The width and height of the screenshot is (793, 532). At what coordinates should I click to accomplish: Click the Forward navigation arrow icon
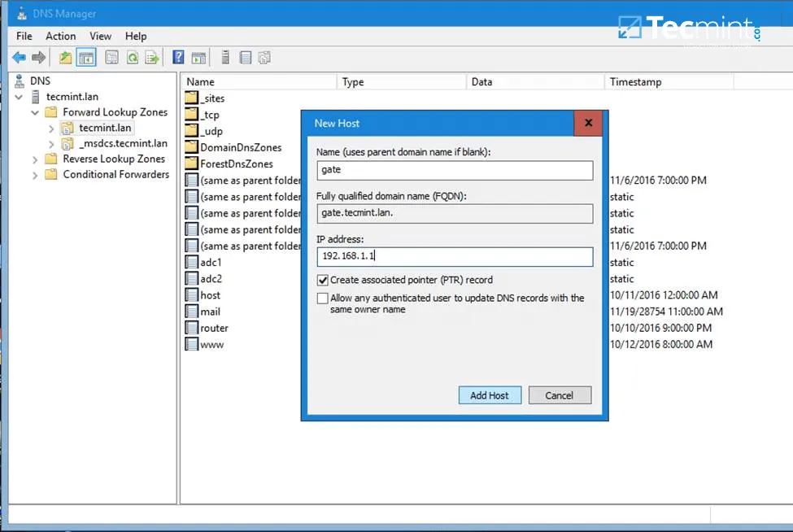pyautogui.click(x=37, y=57)
